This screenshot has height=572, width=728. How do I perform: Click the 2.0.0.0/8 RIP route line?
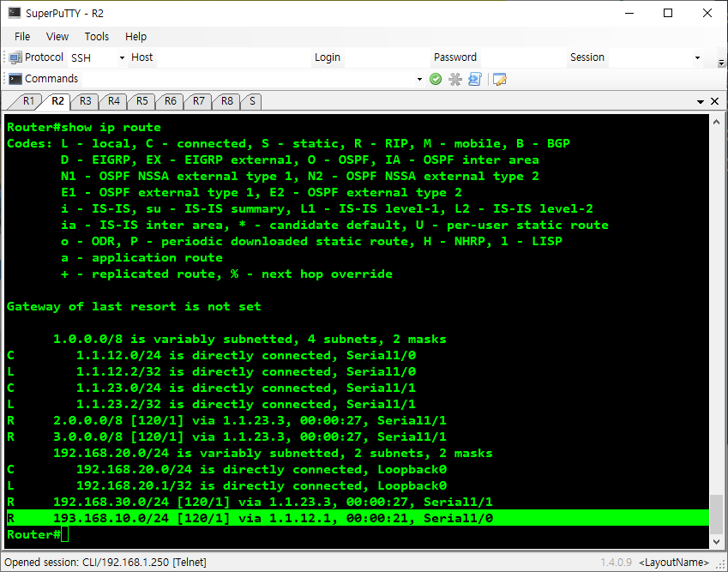[x=226, y=421]
